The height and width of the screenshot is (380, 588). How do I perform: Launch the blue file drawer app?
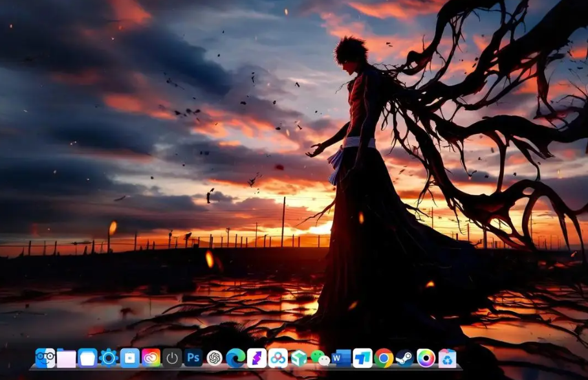87,358
